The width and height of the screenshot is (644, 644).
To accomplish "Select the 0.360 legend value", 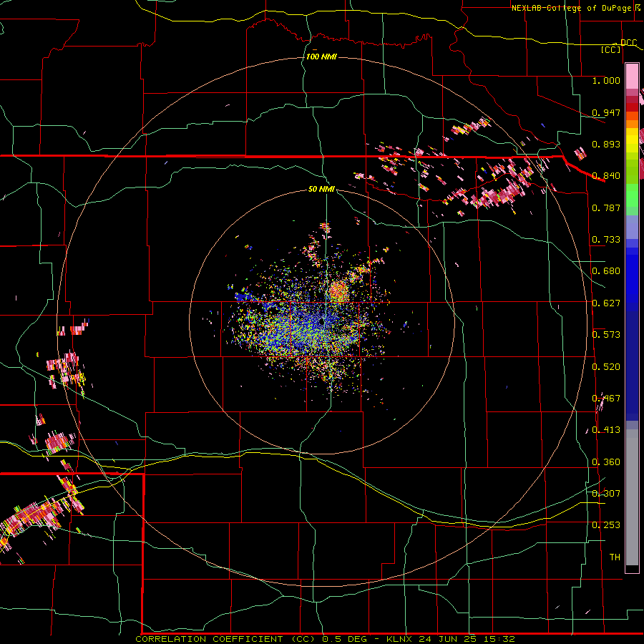I will pyautogui.click(x=606, y=462).
